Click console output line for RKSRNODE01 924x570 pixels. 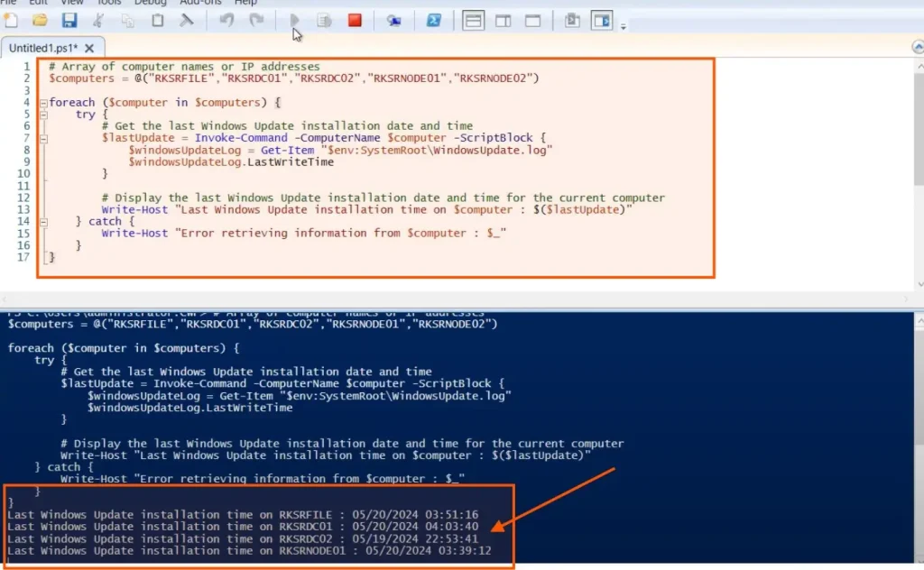(x=249, y=550)
